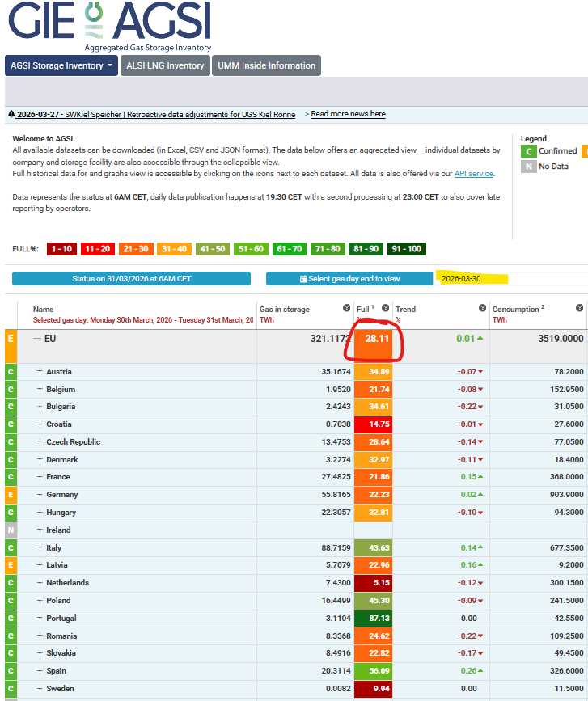
Task: Switch to ALSI LNG Inventory tab
Action: click(165, 65)
